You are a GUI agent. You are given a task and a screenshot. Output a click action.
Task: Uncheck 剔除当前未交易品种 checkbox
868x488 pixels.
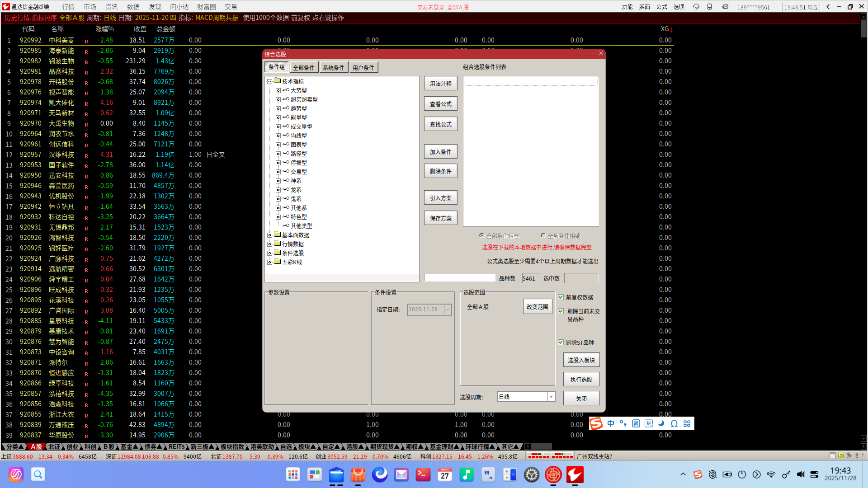pyautogui.click(x=561, y=311)
